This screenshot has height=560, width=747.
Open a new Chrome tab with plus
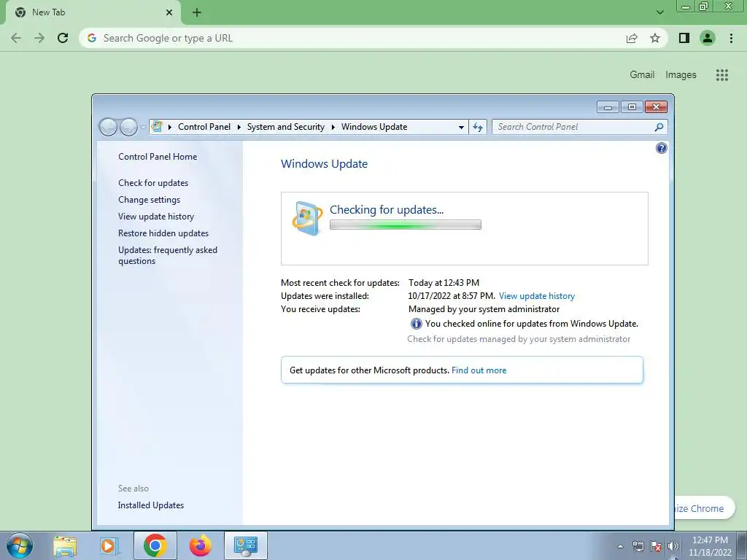coord(197,12)
